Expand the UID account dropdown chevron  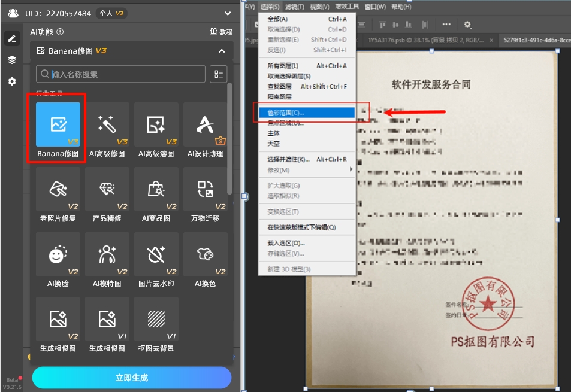click(x=226, y=13)
